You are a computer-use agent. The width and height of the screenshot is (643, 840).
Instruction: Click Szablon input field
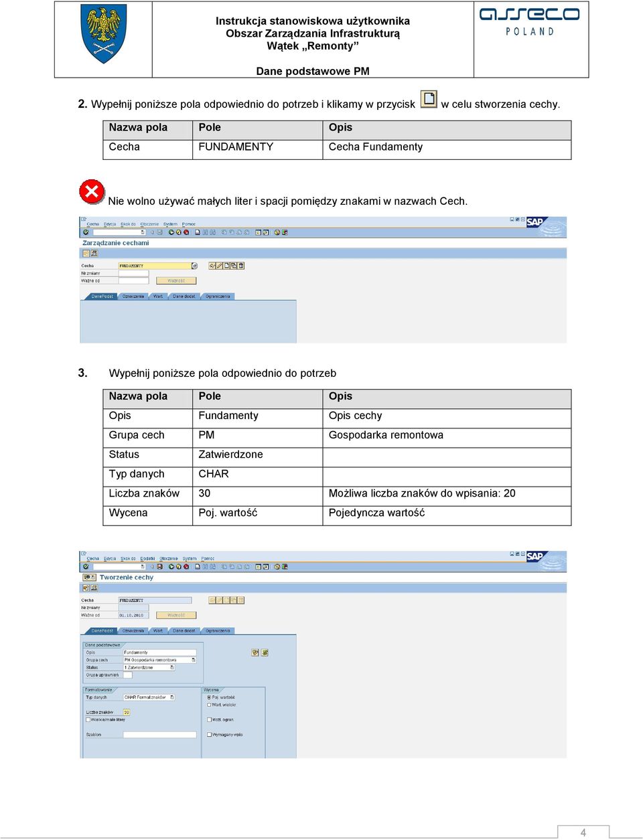[159, 735]
